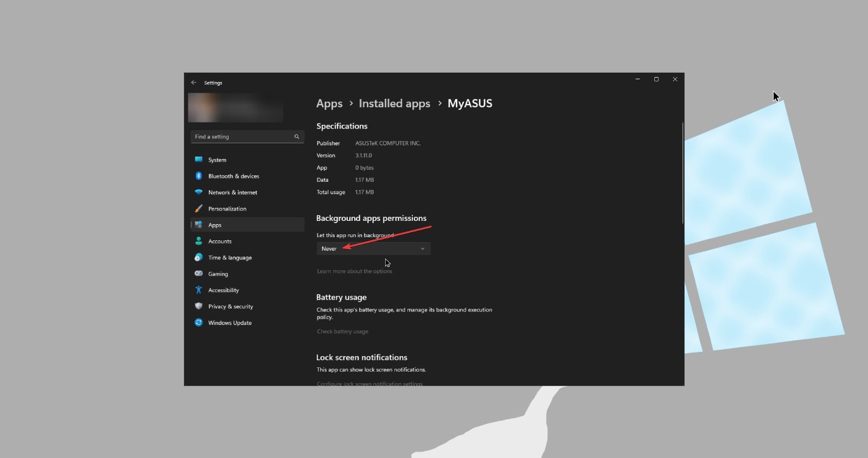
Task: Select the Accessibility figure icon
Action: point(199,290)
